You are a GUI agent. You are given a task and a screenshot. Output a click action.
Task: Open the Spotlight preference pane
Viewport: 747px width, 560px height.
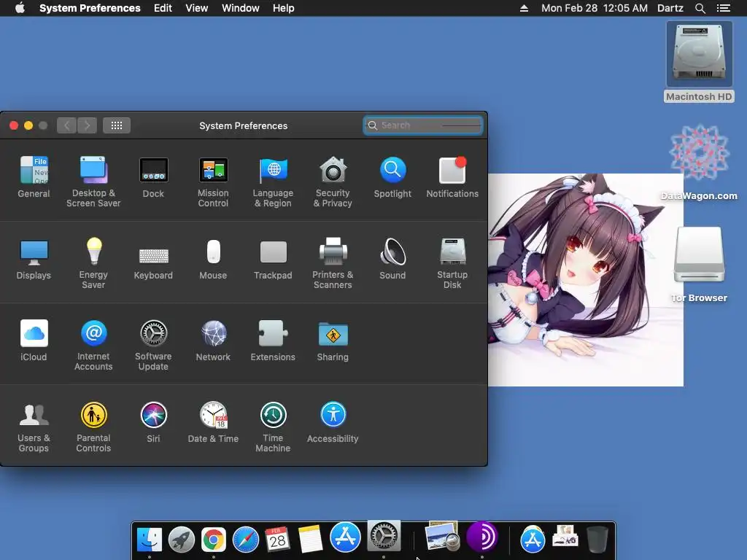(392, 176)
